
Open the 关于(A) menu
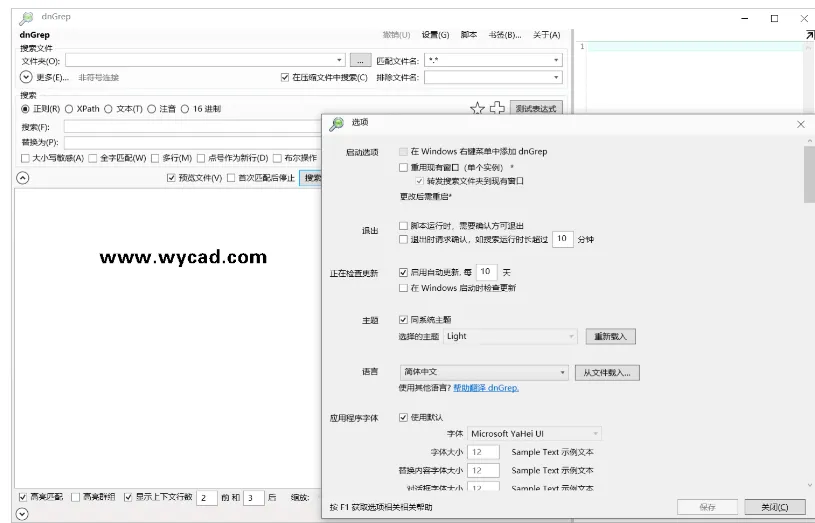point(546,35)
